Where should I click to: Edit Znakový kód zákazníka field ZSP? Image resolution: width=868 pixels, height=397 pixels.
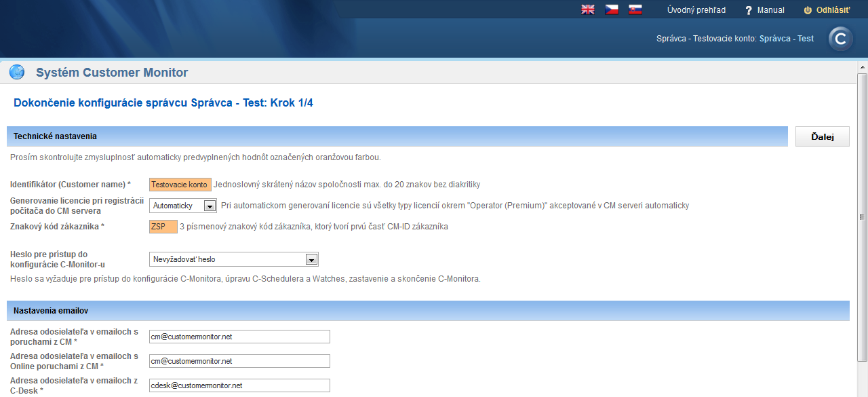[163, 227]
